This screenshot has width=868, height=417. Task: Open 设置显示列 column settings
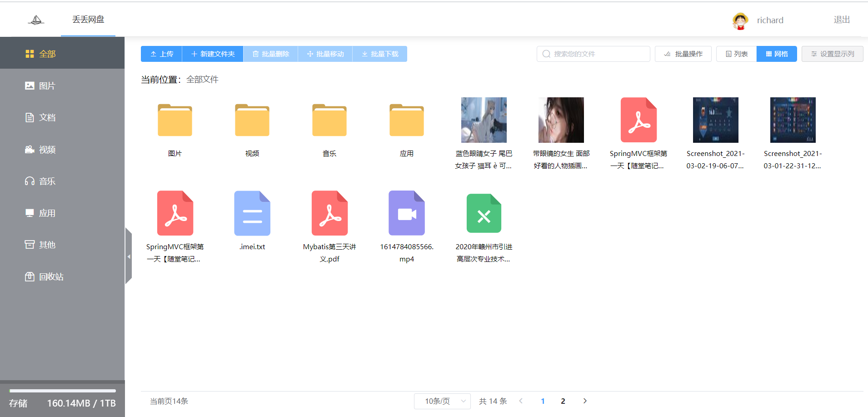[x=832, y=54]
